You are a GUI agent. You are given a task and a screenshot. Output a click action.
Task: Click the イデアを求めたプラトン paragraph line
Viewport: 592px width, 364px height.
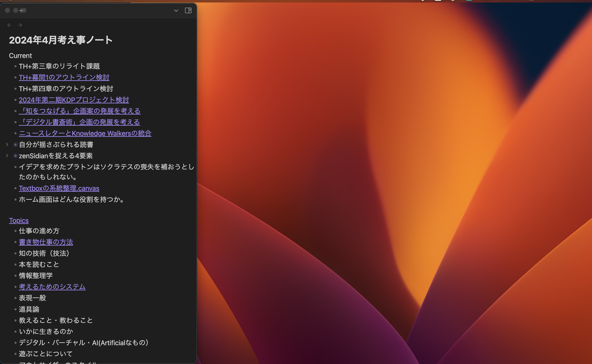(x=107, y=172)
